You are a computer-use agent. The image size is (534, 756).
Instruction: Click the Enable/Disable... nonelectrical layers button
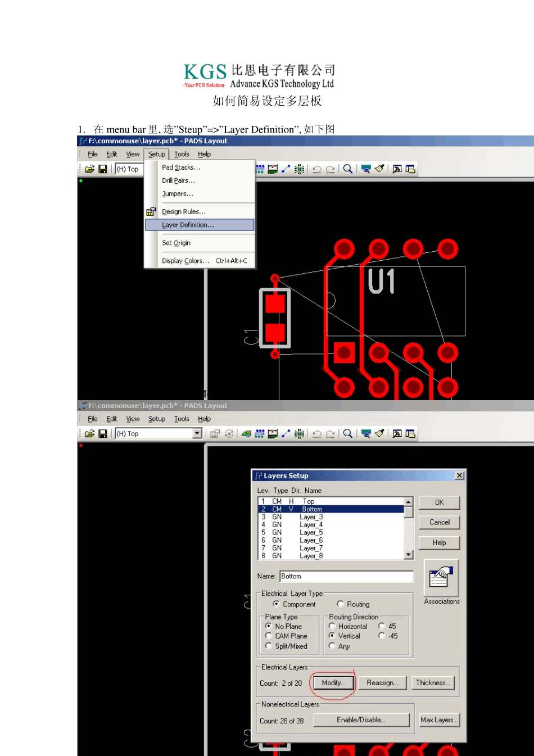[361, 720]
